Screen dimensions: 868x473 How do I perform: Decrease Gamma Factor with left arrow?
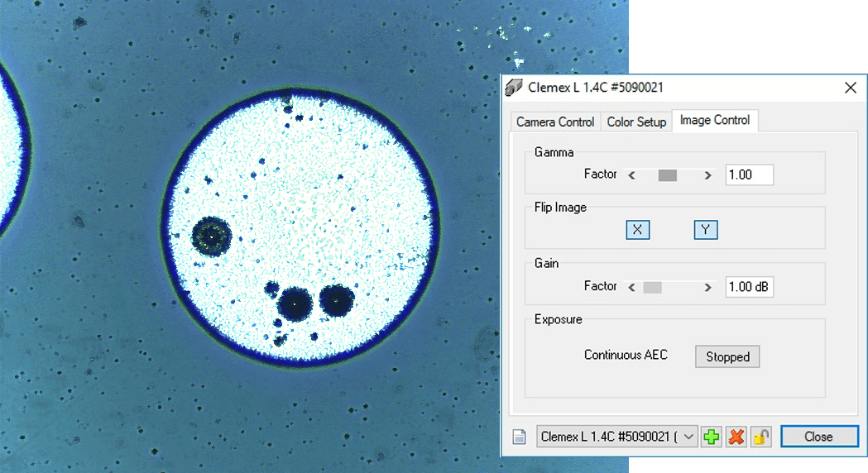631,175
